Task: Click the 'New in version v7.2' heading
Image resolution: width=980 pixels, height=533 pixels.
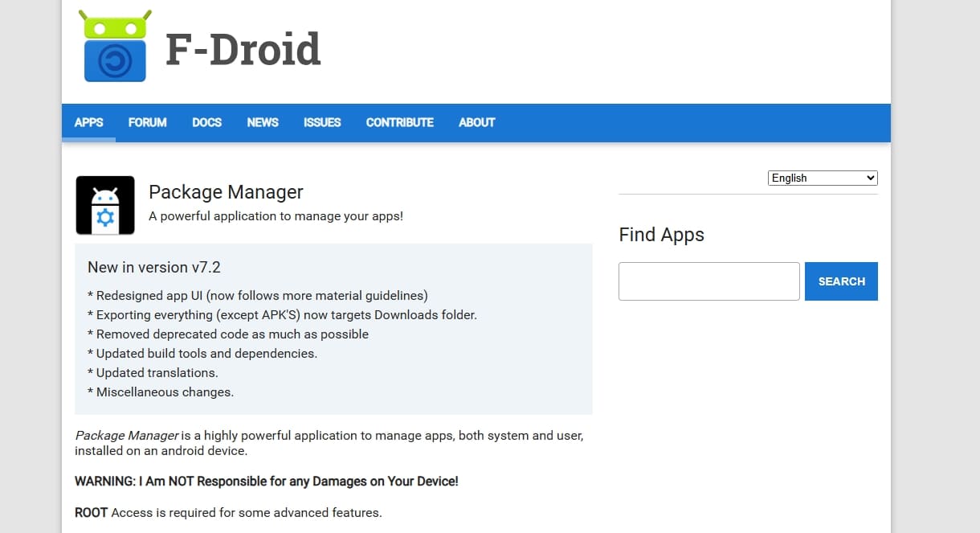Action: point(154,267)
